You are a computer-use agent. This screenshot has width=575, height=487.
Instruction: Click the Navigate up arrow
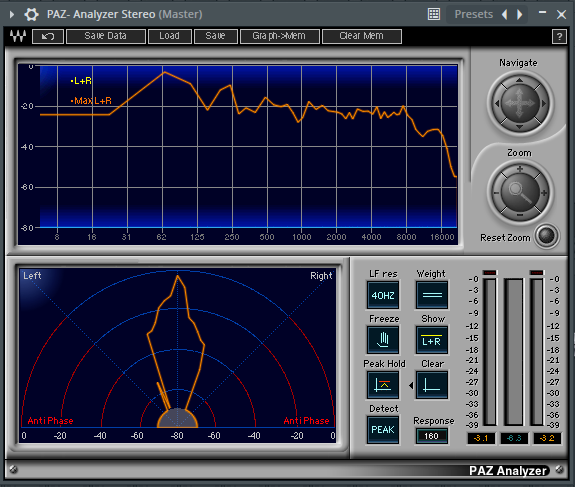(x=519, y=80)
